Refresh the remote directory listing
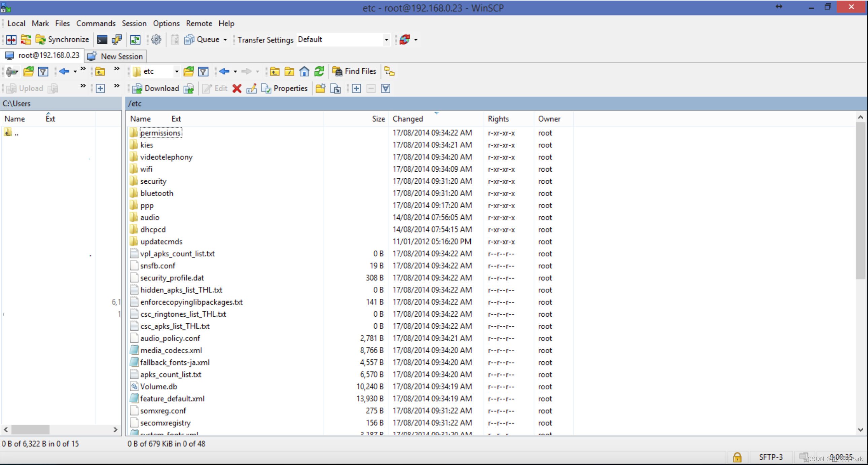Screen dimensions: 868x465 click(x=319, y=71)
